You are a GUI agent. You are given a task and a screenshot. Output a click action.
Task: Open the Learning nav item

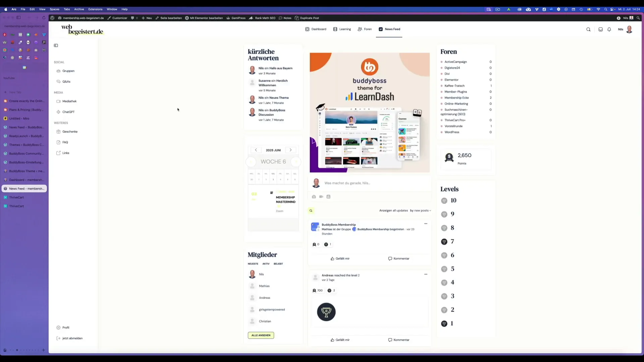click(x=342, y=29)
